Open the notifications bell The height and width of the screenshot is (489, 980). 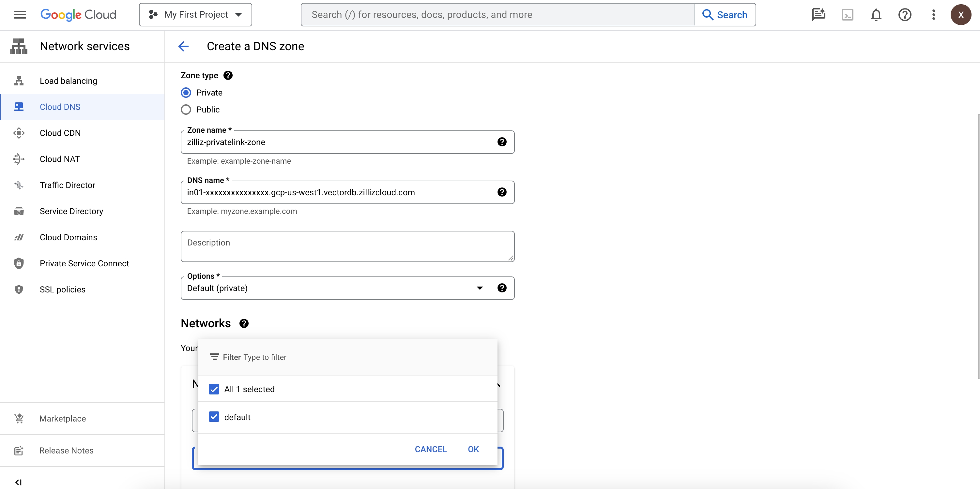(x=876, y=15)
